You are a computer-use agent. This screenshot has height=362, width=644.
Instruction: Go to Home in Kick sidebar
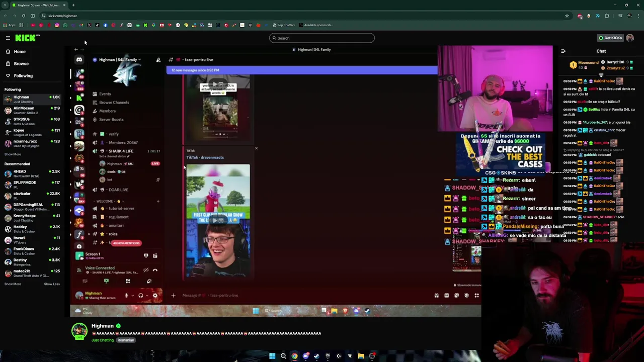click(x=20, y=51)
